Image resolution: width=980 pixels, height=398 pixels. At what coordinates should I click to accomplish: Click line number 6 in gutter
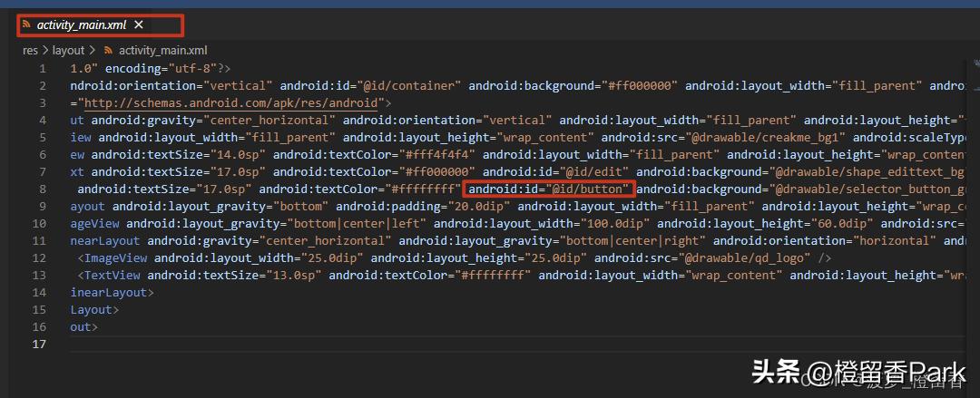[x=42, y=154]
